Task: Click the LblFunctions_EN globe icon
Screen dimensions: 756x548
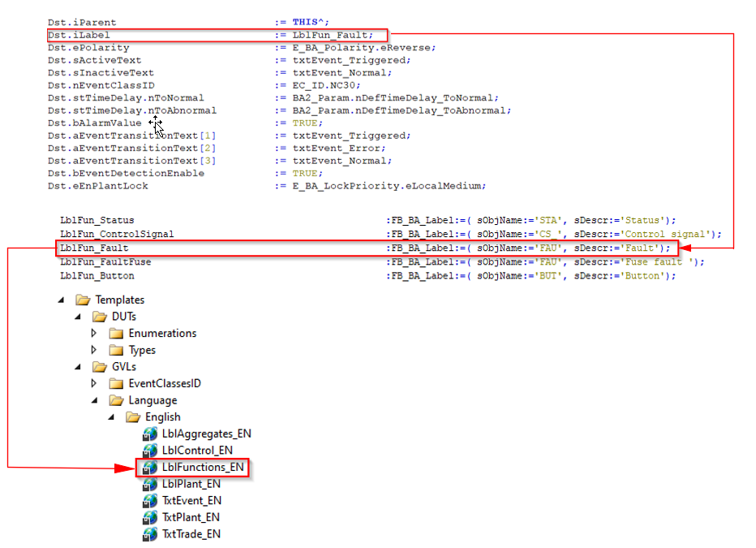Action: (150, 468)
